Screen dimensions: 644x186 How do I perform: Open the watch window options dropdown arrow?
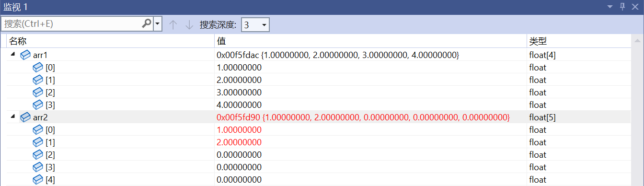point(610,7)
